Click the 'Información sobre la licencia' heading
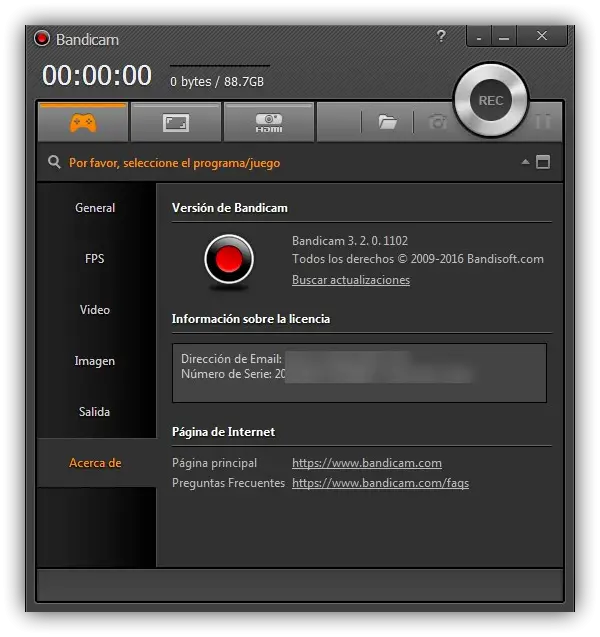 click(x=251, y=319)
